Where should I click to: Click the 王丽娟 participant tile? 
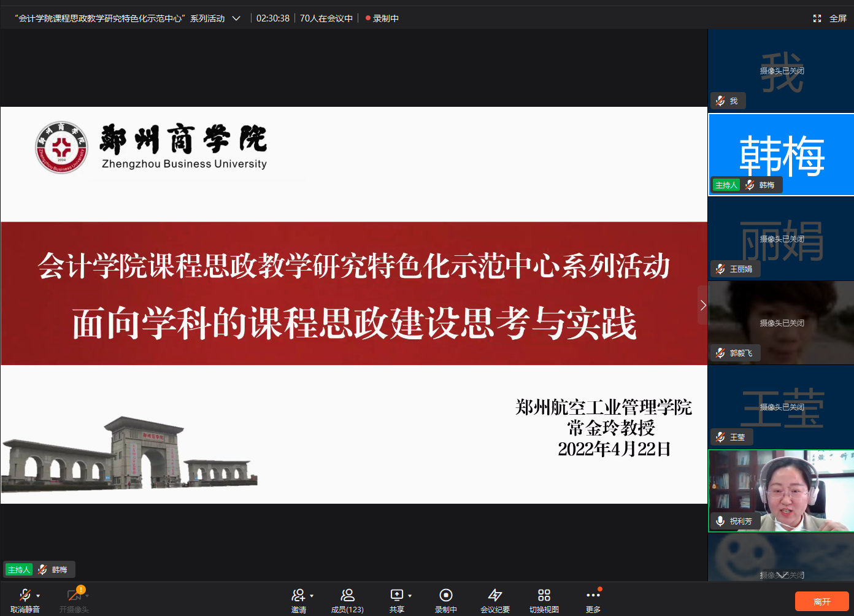point(781,239)
